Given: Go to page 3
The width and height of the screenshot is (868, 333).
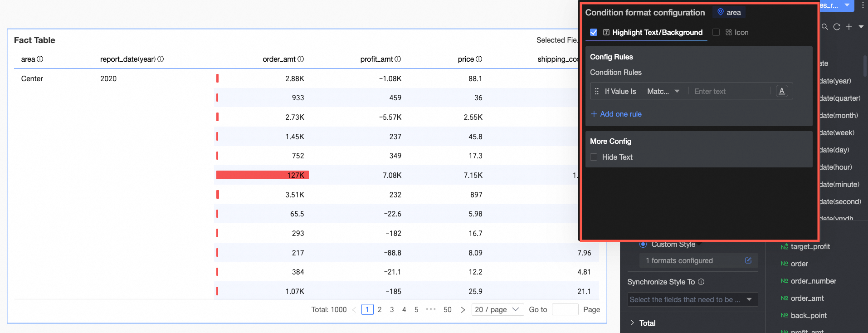Looking at the screenshot, I should point(392,309).
